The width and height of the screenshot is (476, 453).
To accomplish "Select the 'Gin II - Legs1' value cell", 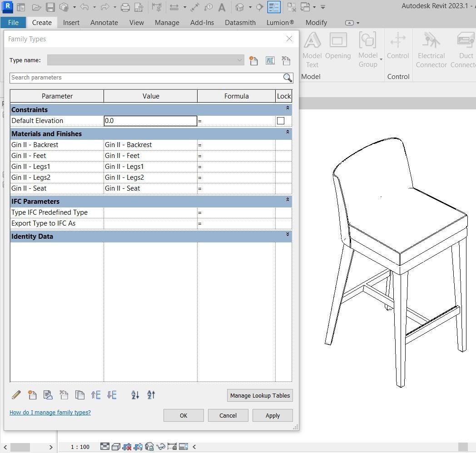I will (151, 167).
